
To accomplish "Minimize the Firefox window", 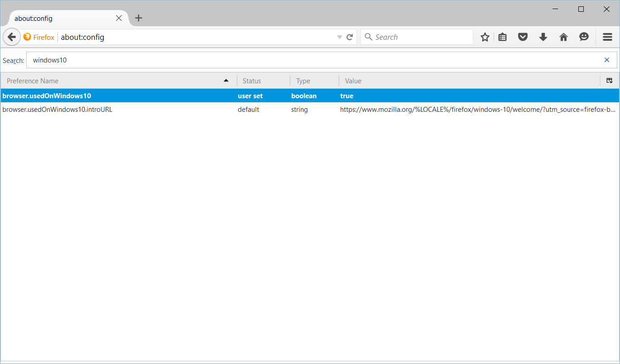I will tap(555, 9).
